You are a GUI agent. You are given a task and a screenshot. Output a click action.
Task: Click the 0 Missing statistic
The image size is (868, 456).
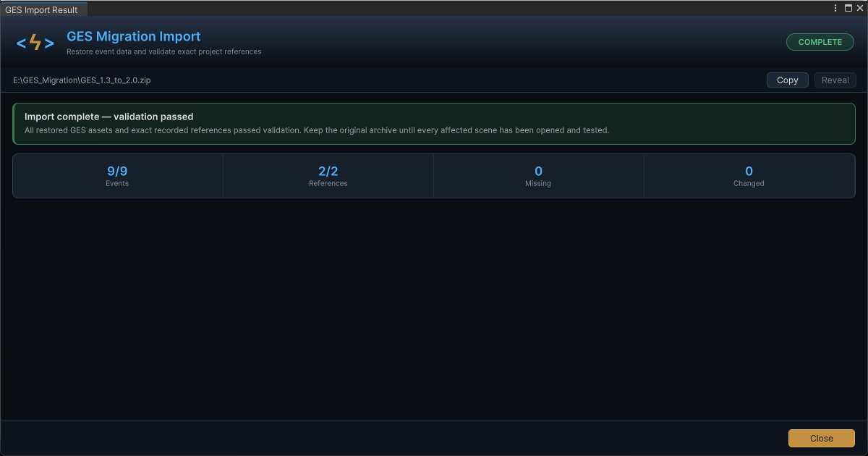[538, 176]
